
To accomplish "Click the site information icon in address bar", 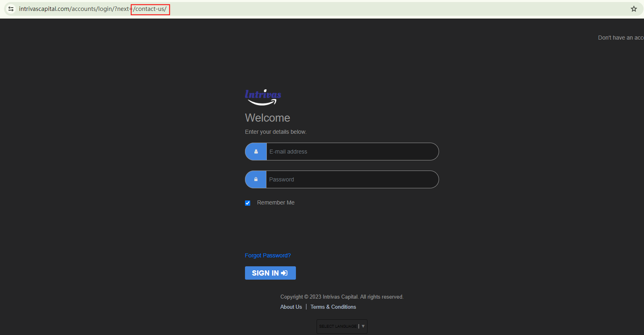I will pyautogui.click(x=11, y=9).
